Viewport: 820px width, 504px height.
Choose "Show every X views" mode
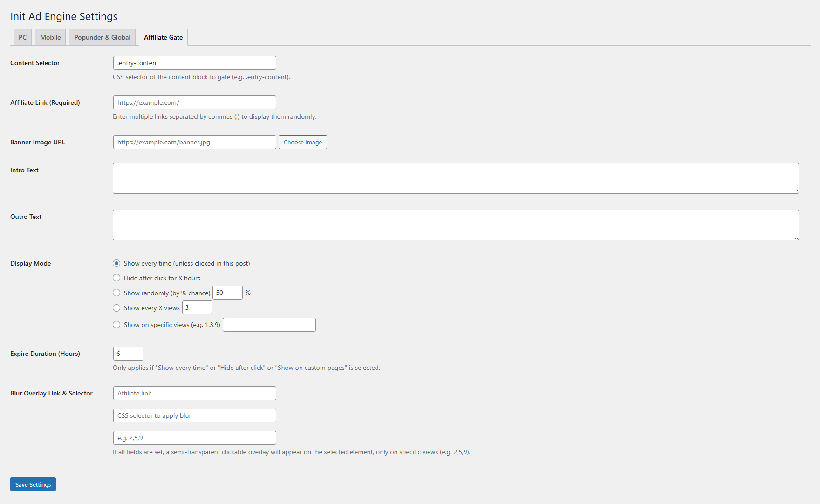click(116, 308)
